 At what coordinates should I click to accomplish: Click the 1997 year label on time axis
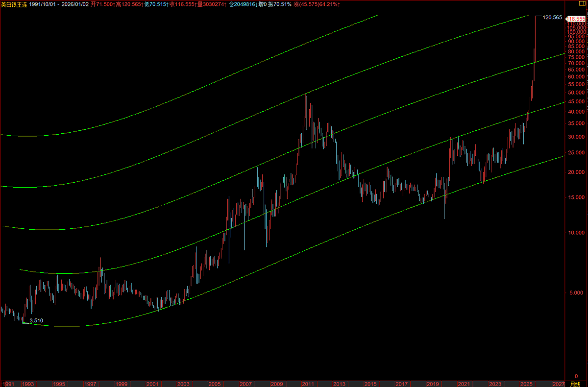click(91, 384)
